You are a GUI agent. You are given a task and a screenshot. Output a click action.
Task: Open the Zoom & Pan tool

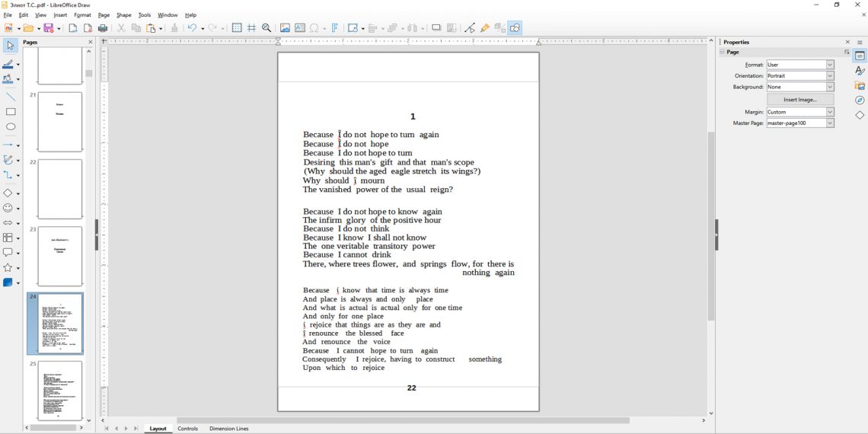pos(266,28)
